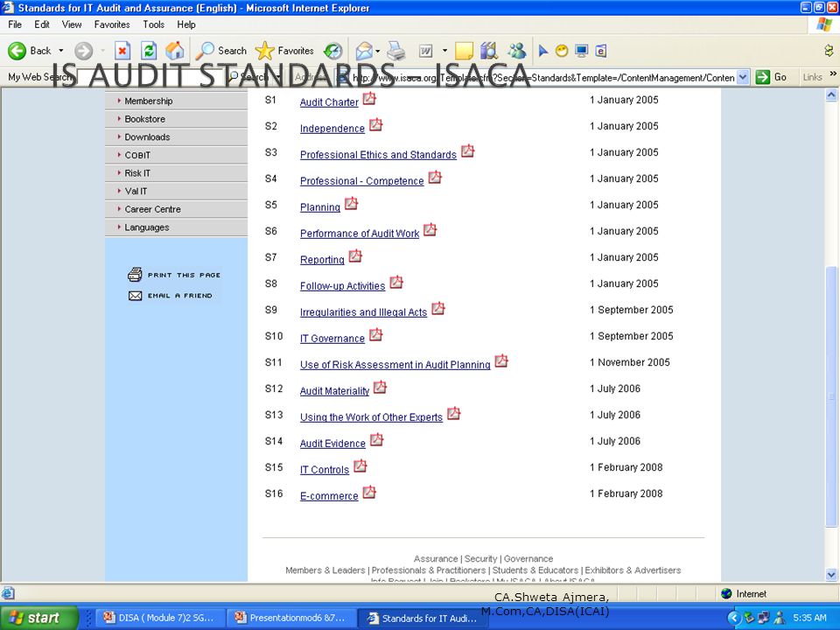Viewport: 840px width, 630px height.
Task: Select Risk IT in the sidebar
Action: tap(176, 173)
